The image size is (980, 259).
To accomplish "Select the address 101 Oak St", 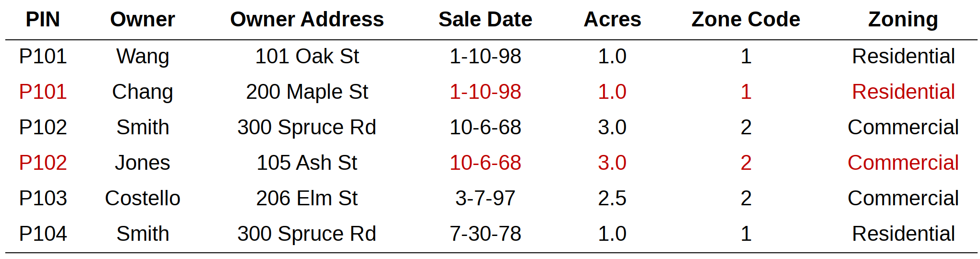I will pyautogui.click(x=307, y=57).
